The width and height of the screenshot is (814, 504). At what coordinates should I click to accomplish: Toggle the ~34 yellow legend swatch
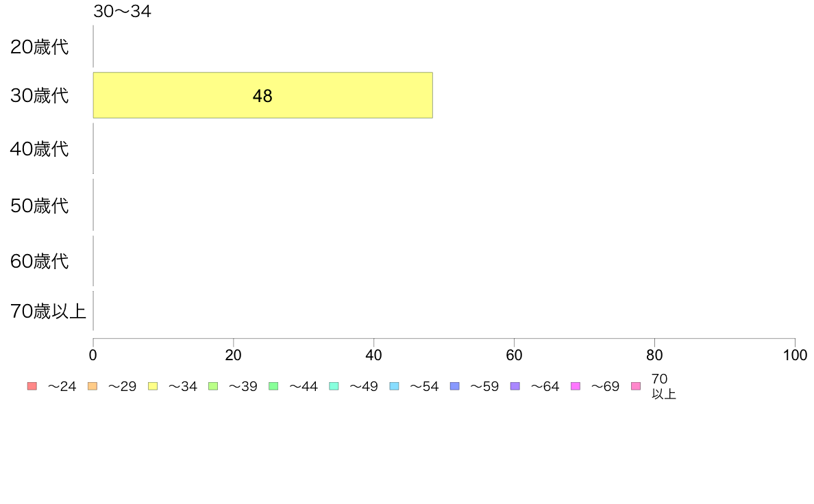(153, 386)
